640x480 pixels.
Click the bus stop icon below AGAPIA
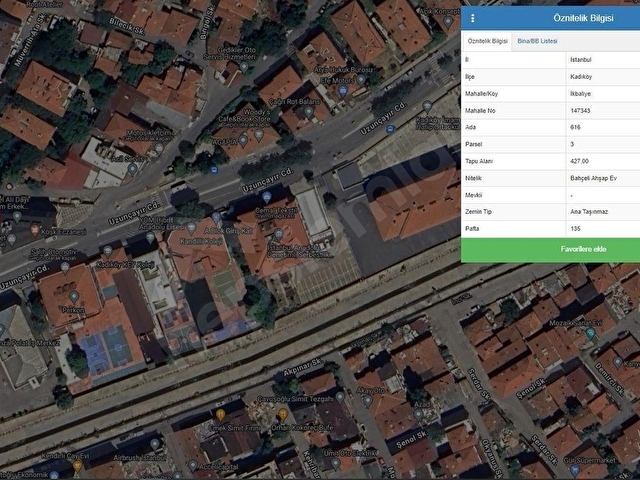coord(214,170)
